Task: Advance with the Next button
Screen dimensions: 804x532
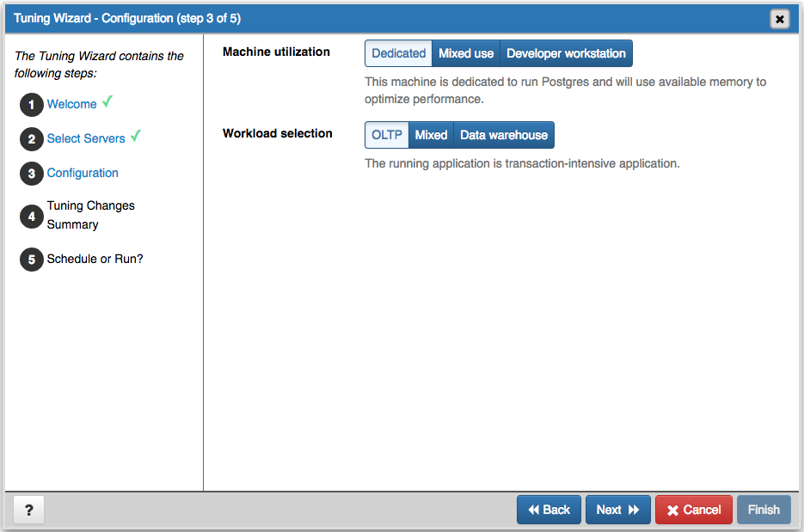Action: click(618, 510)
